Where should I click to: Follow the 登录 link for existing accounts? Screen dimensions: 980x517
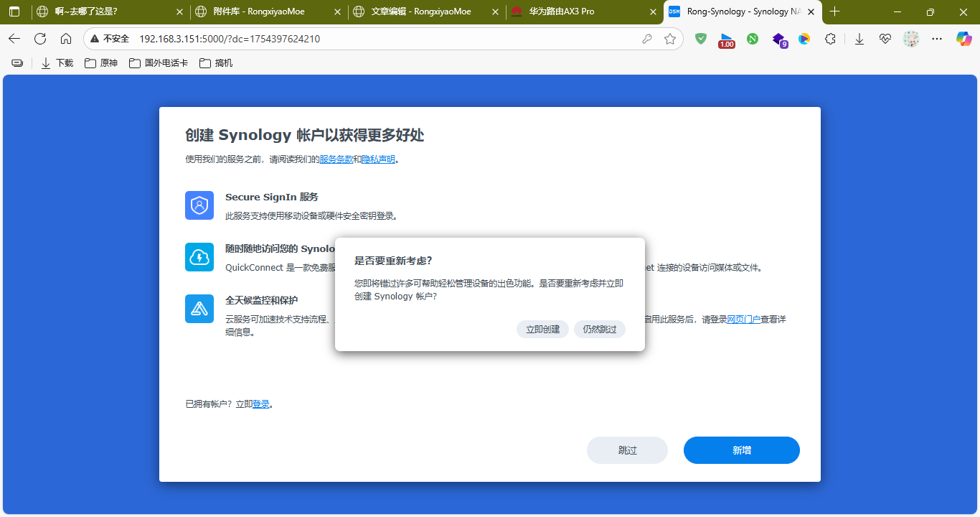pyautogui.click(x=261, y=404)
